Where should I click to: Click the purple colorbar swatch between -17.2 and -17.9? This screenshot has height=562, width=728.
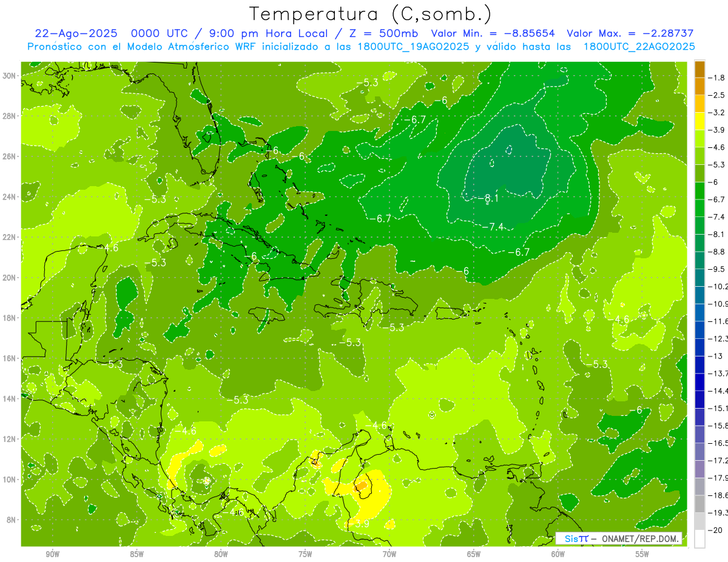pos(699,469)
